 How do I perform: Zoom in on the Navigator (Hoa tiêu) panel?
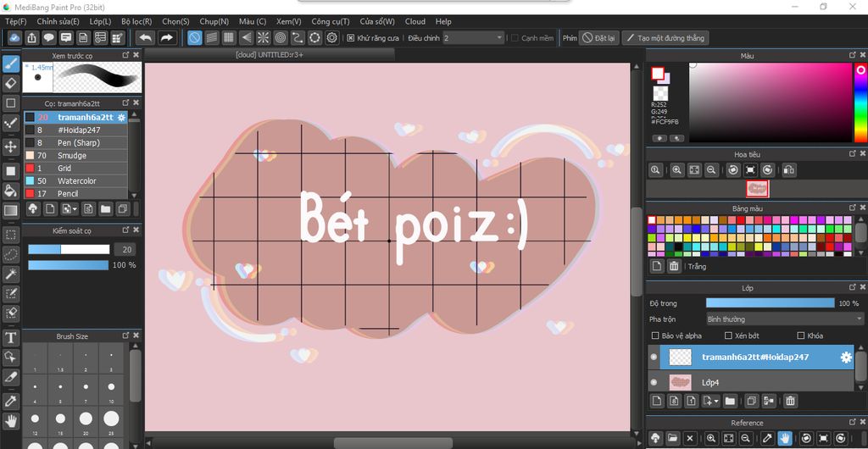[676, 169]
